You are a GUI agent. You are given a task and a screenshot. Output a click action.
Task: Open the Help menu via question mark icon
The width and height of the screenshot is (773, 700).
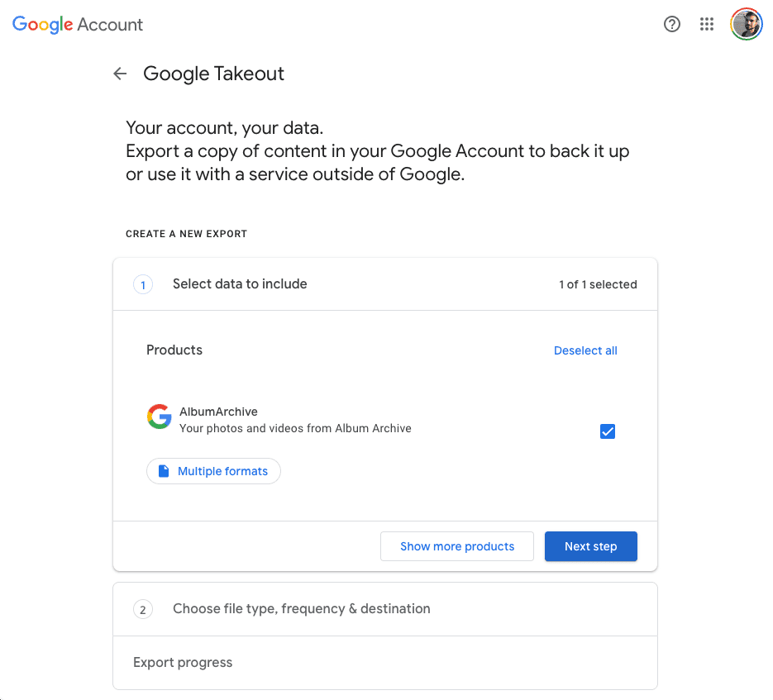(671, 24)
